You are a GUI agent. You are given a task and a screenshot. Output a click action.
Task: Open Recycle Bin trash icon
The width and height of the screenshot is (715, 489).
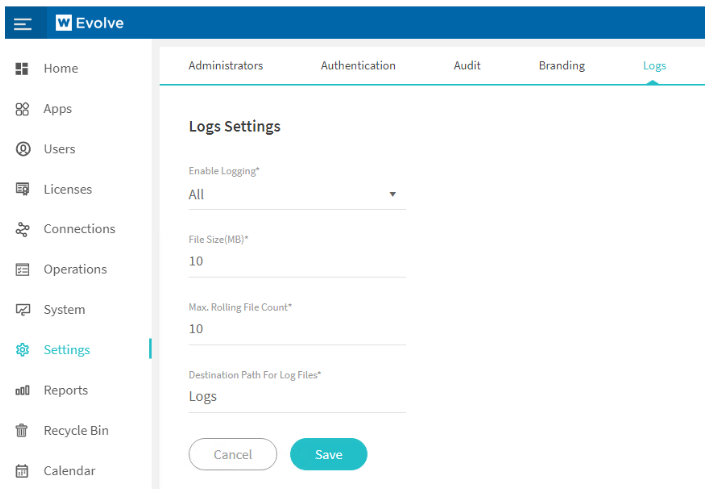(x=22, y=431)
